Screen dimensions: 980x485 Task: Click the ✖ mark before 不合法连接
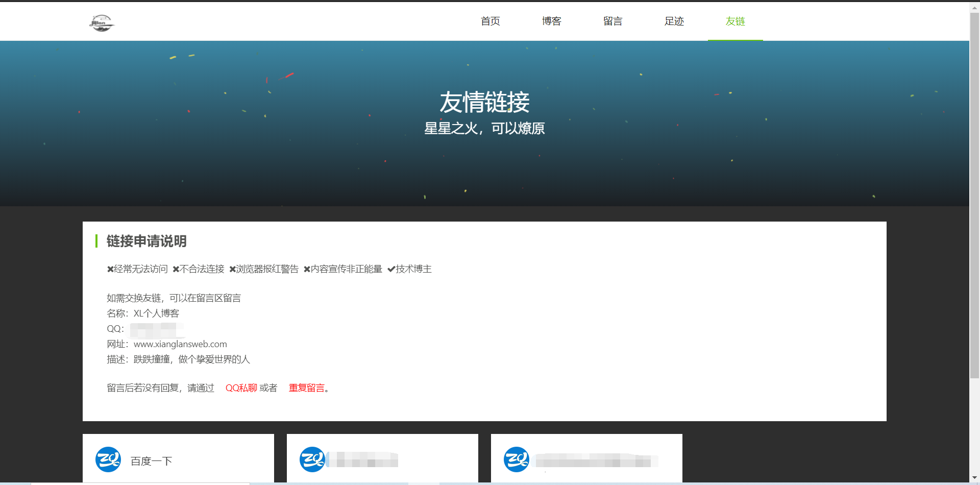click(x=176, y=269)
